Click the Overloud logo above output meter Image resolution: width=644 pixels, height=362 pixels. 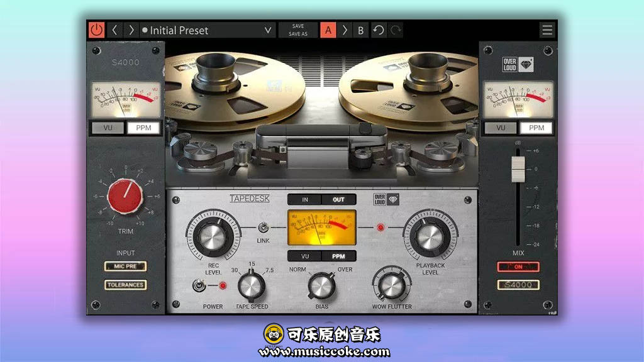click(x=518, y=65)
